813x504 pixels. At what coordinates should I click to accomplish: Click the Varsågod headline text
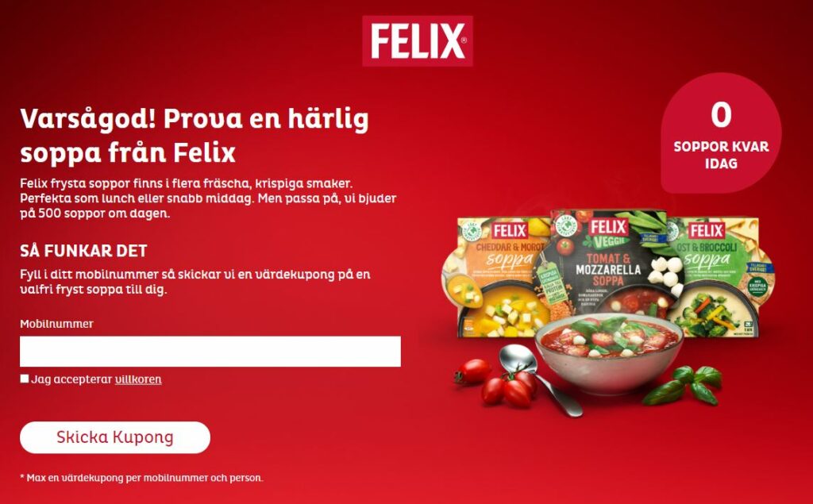pos(195,136)
